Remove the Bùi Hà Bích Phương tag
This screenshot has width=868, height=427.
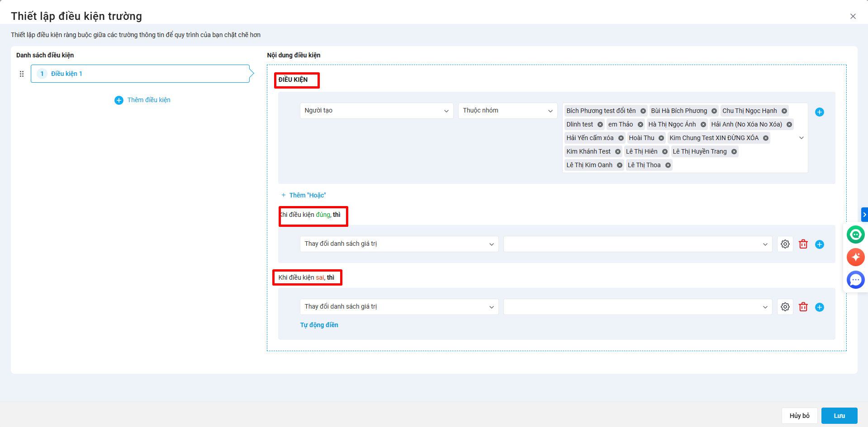[714, 111]
